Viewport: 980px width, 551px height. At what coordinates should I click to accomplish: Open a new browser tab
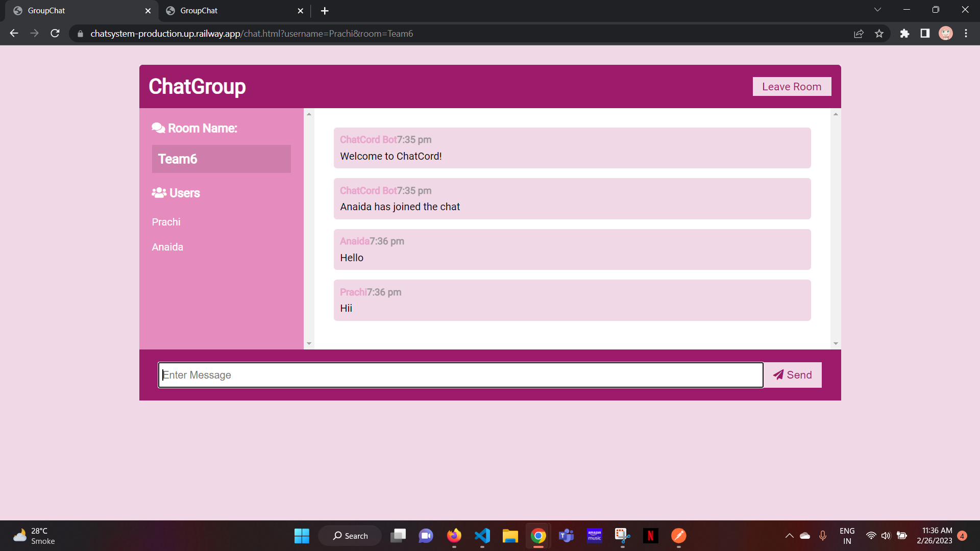click(x=325, y=11)
